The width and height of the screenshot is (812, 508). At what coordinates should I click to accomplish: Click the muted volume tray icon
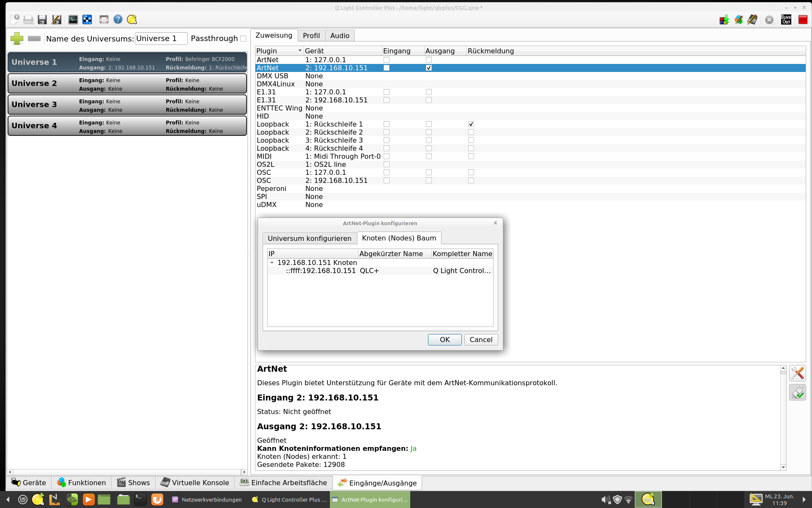(x=606, y=500)
